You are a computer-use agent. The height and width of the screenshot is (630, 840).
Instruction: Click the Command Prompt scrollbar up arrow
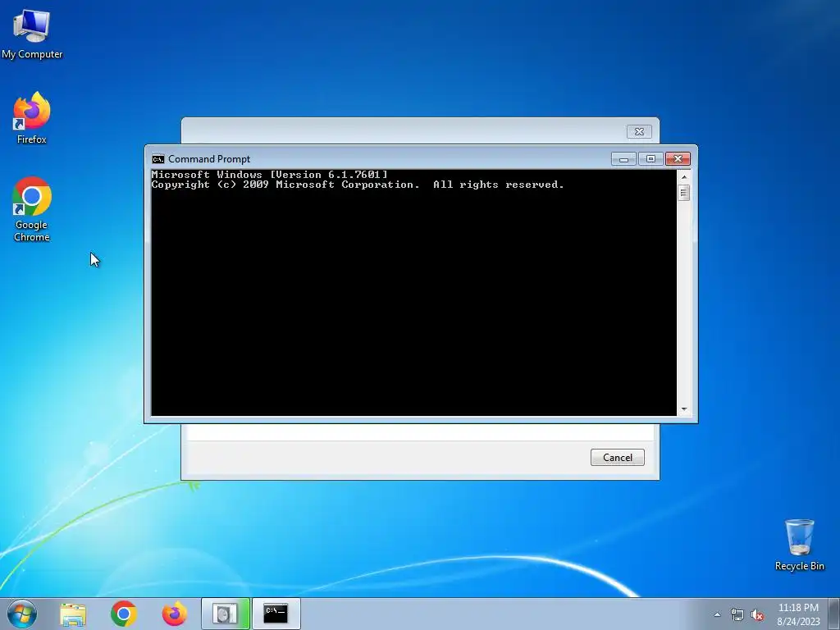click(x=683, y=177)
